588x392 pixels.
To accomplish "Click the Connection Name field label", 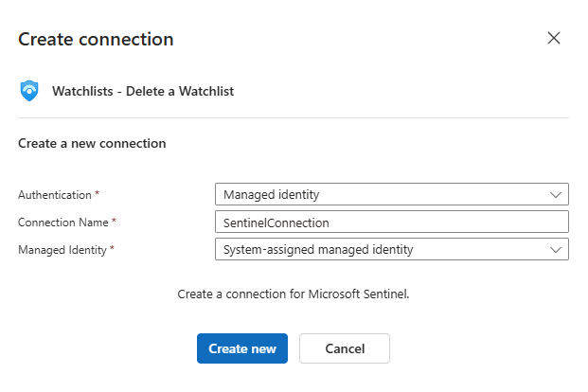I will pyautogui.click(x=62, y=222).
